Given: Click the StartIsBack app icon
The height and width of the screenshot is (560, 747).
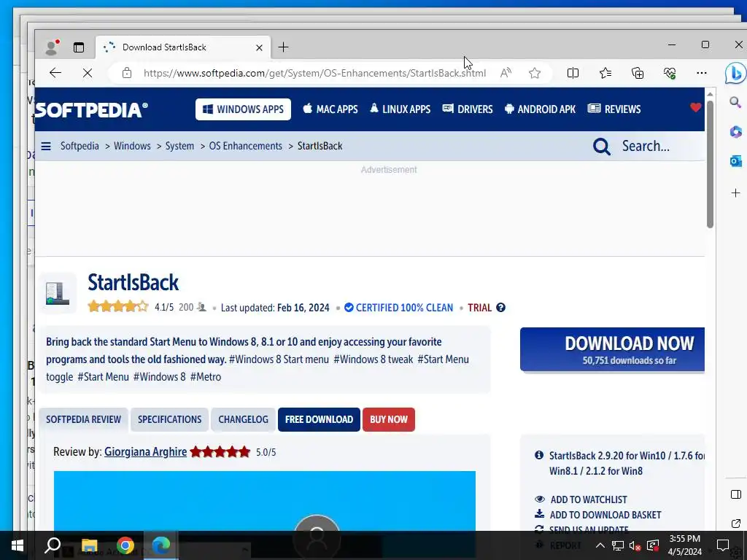Looking at the screenshot, I should click(x=57, y=293).
